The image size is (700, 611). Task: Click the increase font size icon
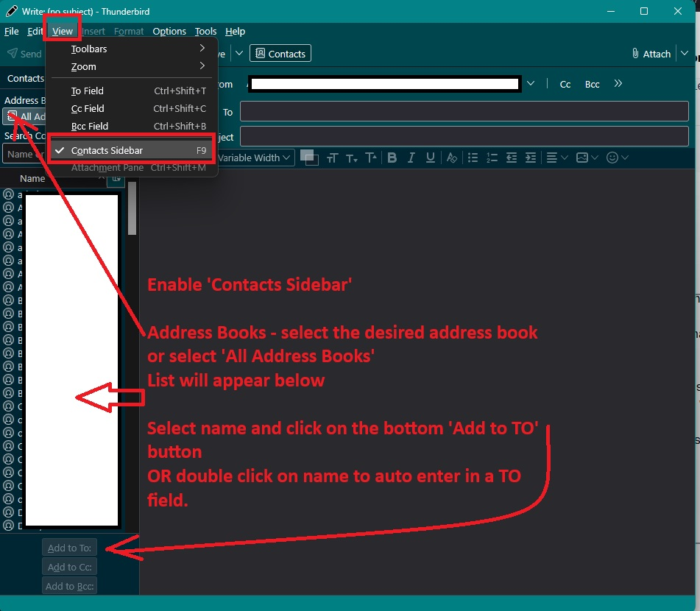pyautogui.click(x=370, y=158)
